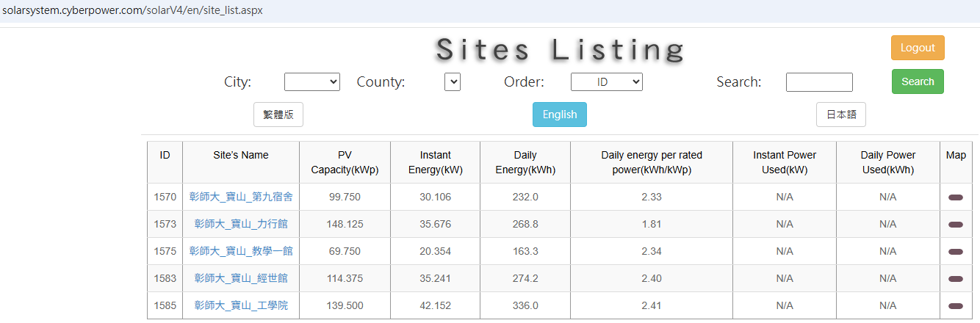This screenshot has height=323, width=980.
Task: Select the English language button
Action: click(x=560, y=115)
